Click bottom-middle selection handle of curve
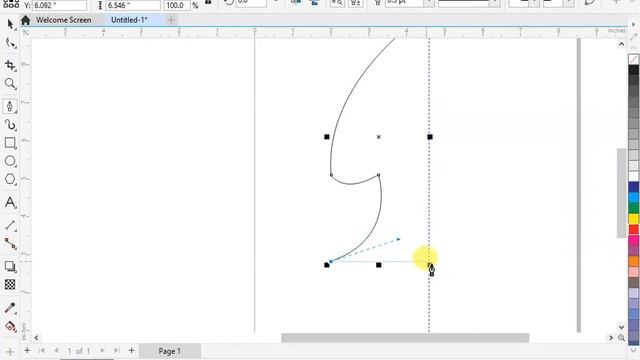This screenshot has width=640, height=360. 379,265
